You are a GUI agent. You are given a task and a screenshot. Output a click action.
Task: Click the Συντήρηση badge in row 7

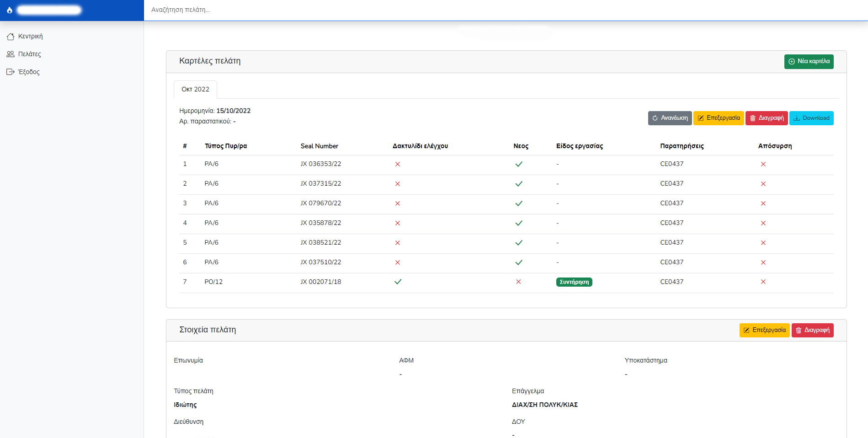coord(574,282)
